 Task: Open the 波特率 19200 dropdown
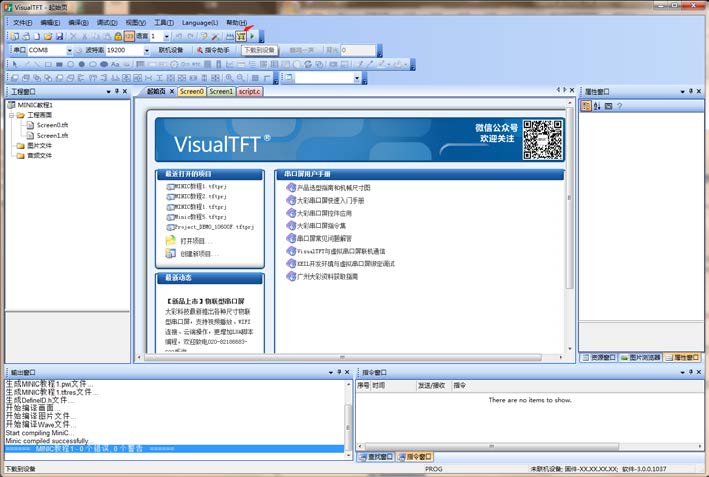(147, 50)
